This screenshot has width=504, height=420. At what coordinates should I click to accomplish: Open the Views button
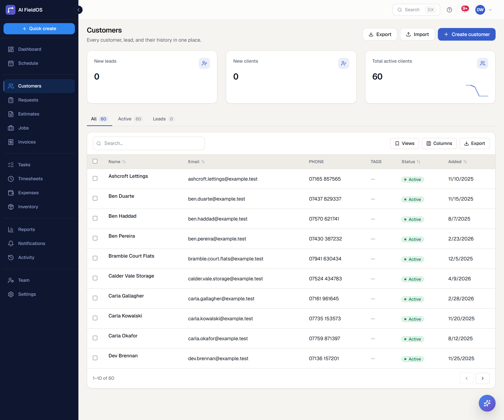click(404, 143)
